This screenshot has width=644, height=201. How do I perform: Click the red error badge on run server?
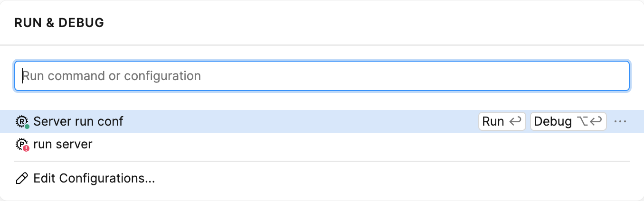[27, 148]
